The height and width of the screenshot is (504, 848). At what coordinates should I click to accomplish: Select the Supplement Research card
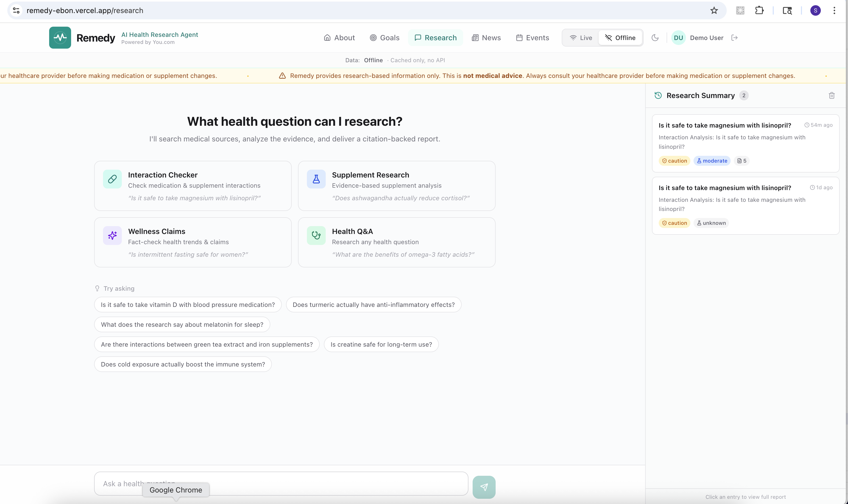(396, 186)
